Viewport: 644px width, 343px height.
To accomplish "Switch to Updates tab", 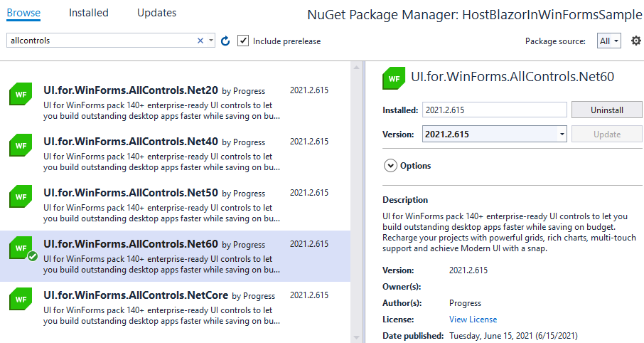I will 156,13.
